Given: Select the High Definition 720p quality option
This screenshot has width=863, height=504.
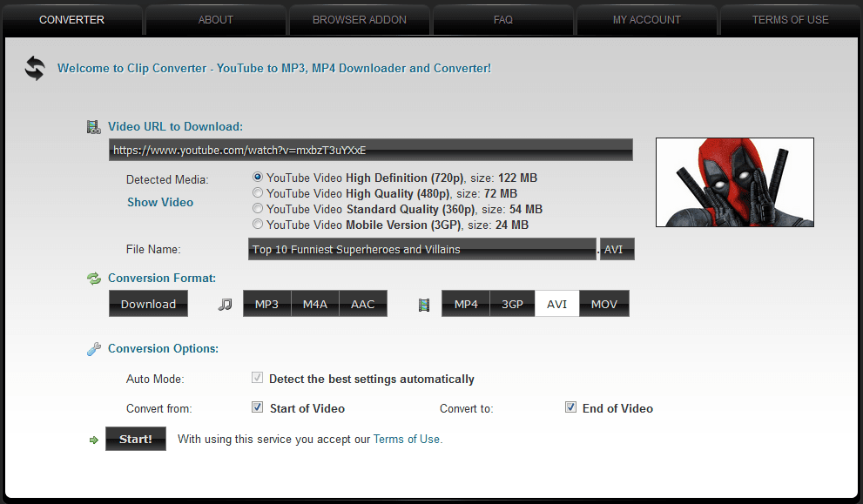Looking at the screenshot, I should click(x=258, y=177).
